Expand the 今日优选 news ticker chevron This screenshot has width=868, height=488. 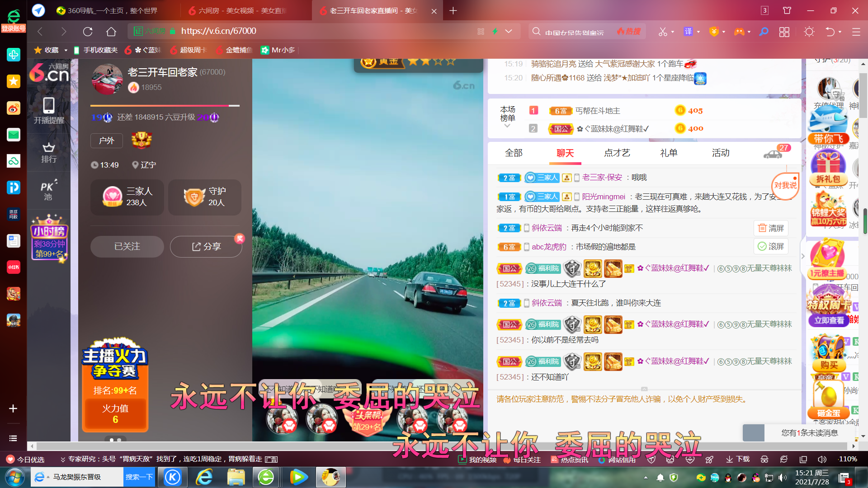63,460
